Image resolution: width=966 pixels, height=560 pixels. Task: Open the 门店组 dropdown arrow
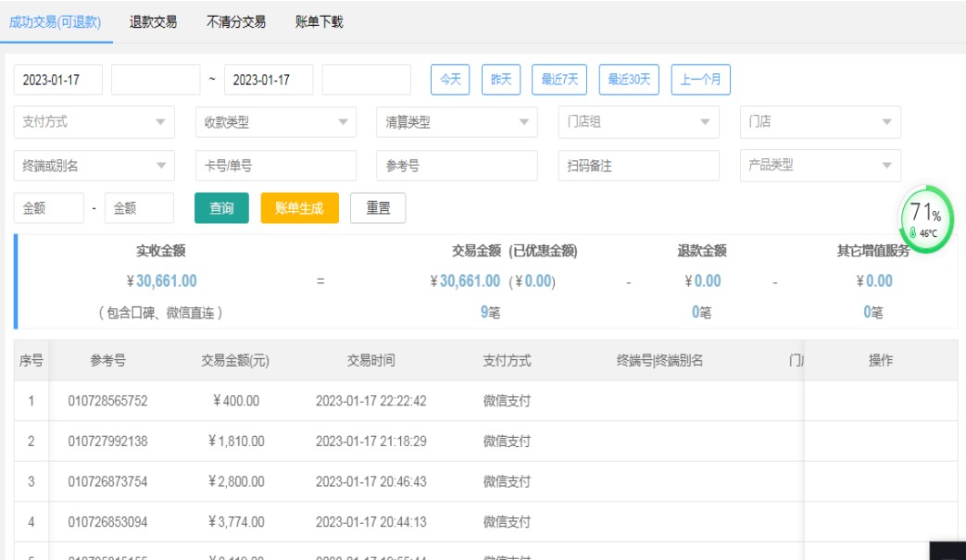click(x=705, y=122)
